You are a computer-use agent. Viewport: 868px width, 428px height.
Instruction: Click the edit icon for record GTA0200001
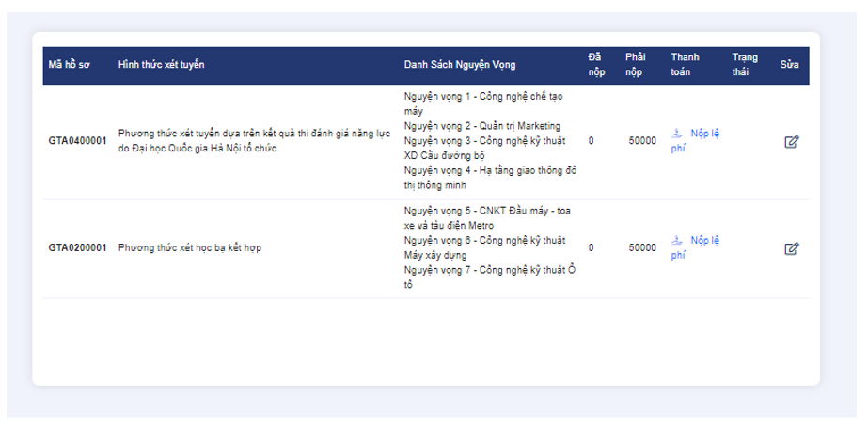791,248
